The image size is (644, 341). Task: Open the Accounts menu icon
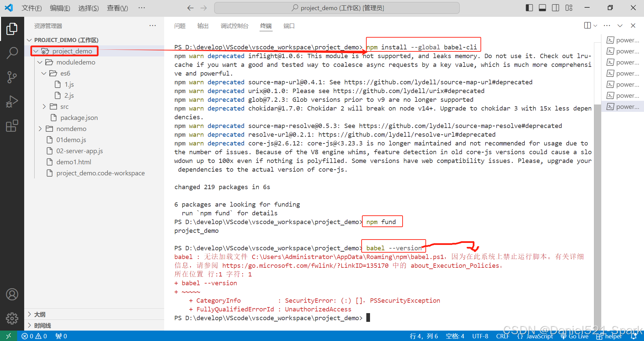12,294
